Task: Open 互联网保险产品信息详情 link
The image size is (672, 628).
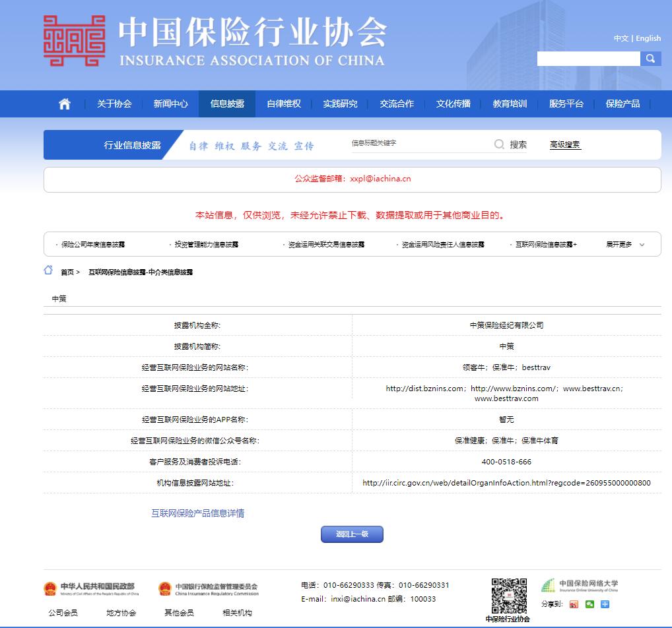Action: (197, 513)
